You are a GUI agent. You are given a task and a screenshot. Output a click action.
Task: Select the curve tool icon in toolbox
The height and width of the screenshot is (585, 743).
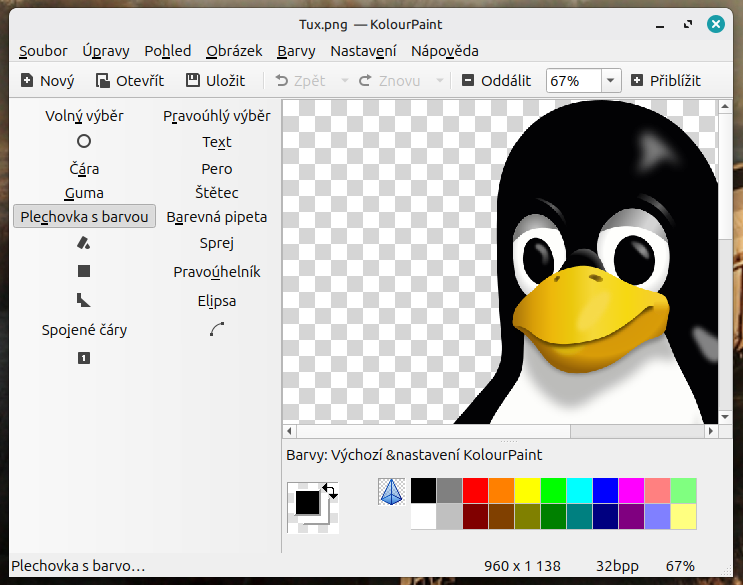coord(217,329)
